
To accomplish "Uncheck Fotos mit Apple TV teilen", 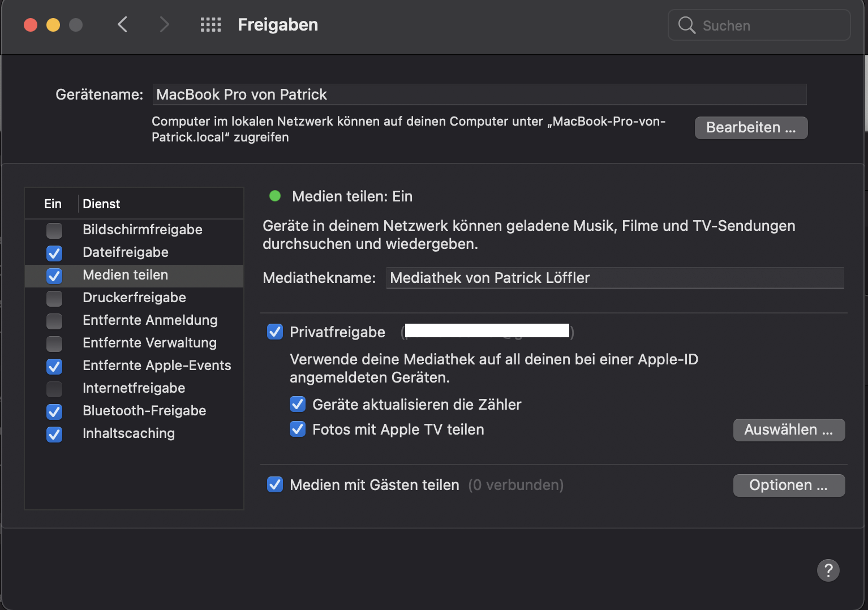I will coord(298,429).
